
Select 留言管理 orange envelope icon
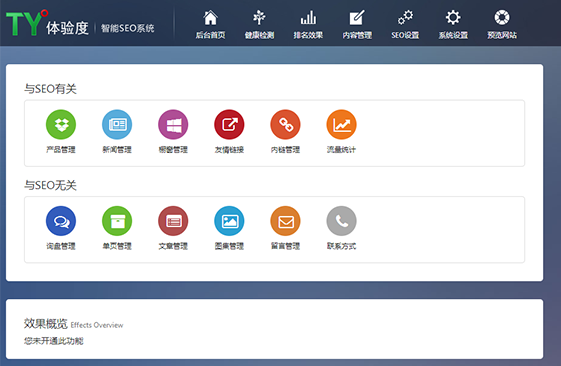coord(286,221)
